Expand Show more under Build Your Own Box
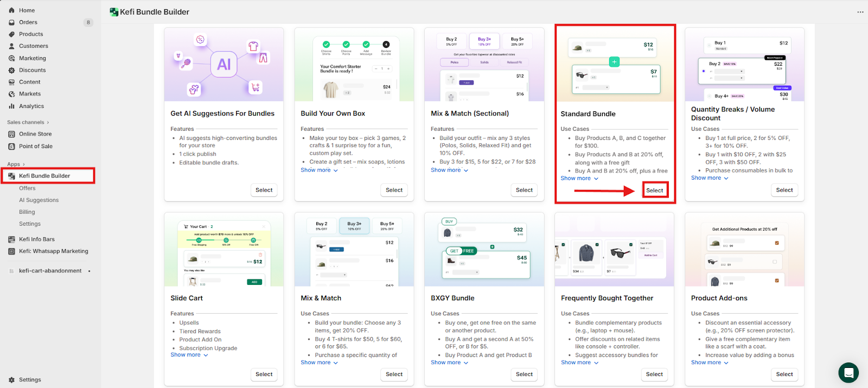Viewport: 868px width, 388px height. (319, 170)
